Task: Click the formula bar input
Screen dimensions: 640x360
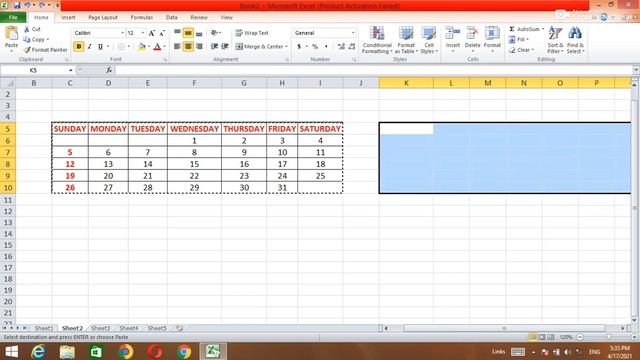Action: 373,70
